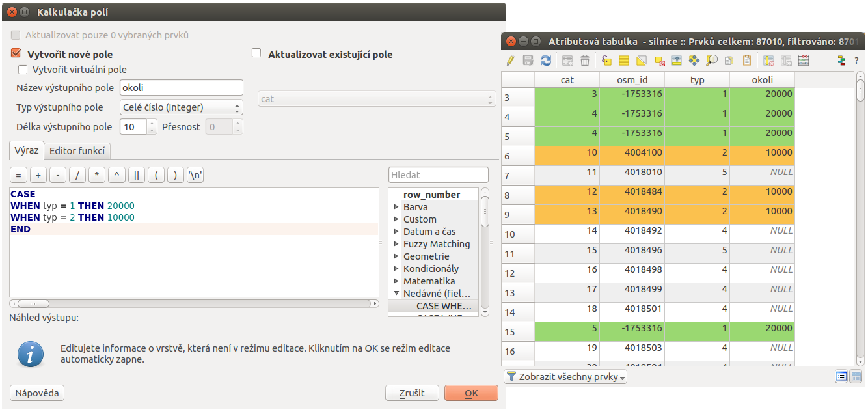Open 'Zobrazit všechny prvky' filter dropdown
Image resolution: width=868 pixels, height=414 pixels.
tap(565, 377)
